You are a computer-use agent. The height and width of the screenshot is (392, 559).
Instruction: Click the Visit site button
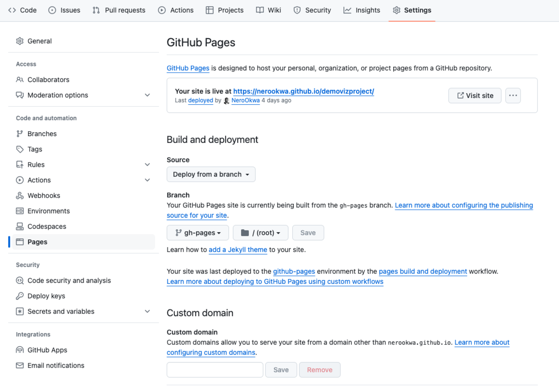click(x=475, y=95)
